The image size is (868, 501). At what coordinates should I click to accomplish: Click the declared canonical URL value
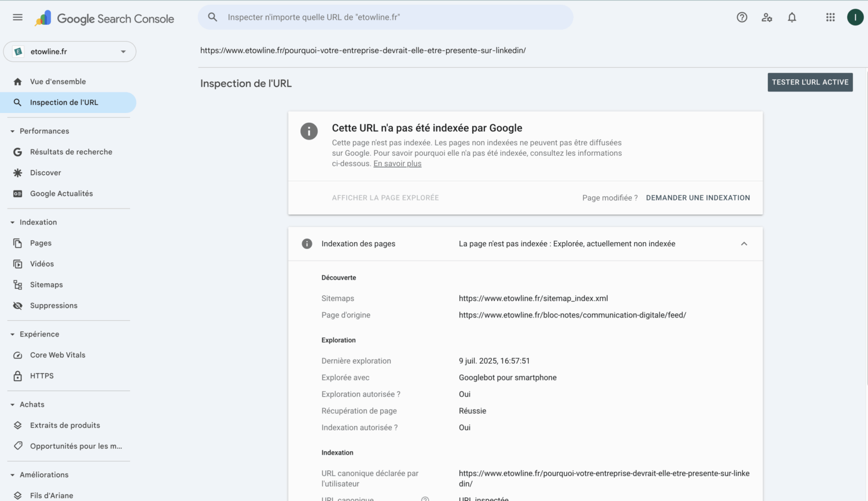604,478
